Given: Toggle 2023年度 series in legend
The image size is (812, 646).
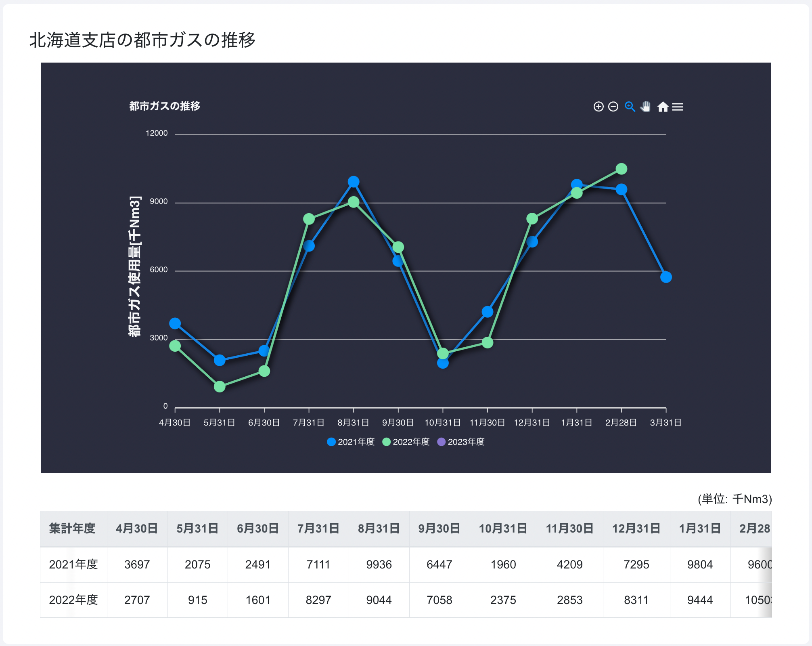Looking at the screenshot, I should 466,442.
